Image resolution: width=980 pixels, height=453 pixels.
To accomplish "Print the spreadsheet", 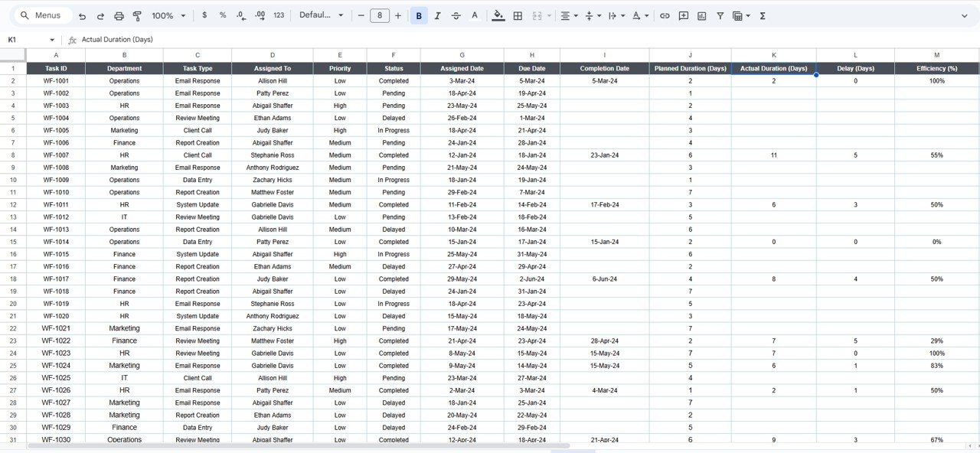I will (119, 15).
